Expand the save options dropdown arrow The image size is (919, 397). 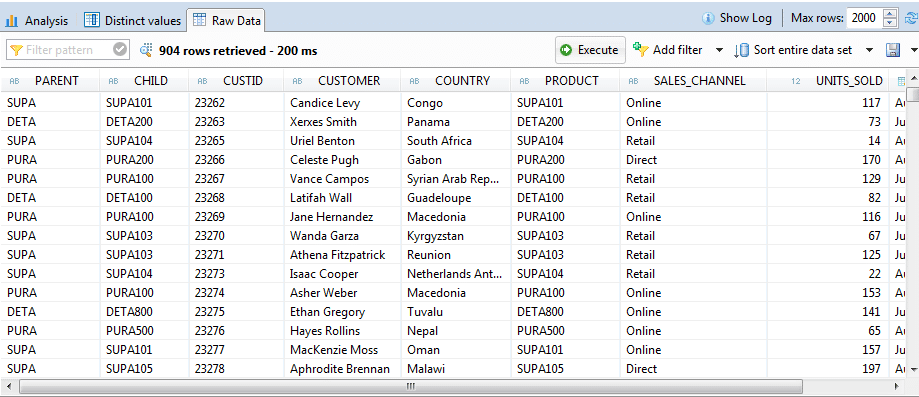pos(913,50)
